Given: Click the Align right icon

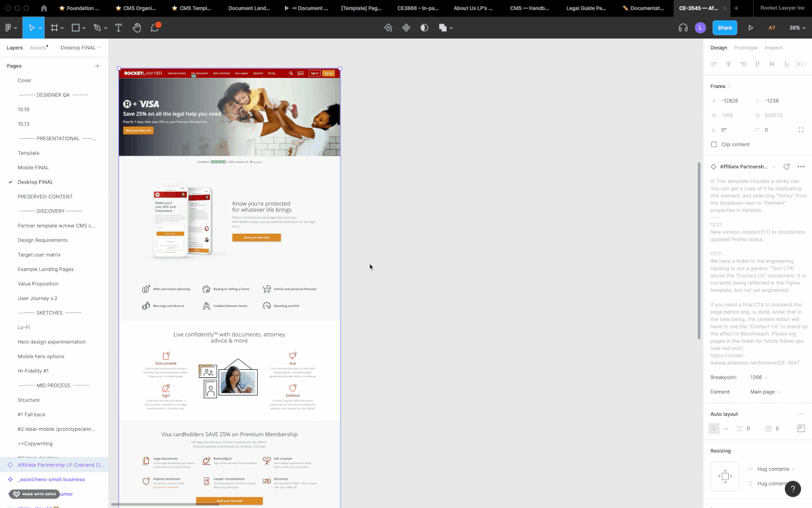Looking at the screenshot, I should (743, 64).
